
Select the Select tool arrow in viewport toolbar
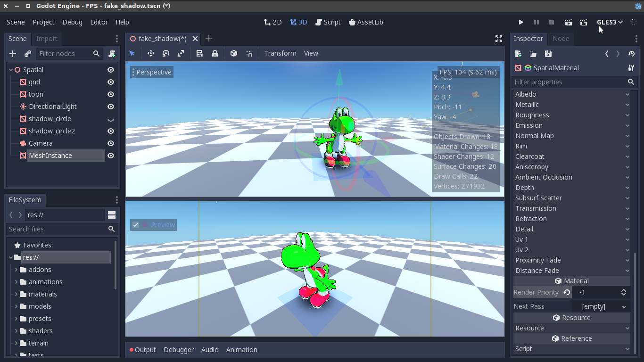point(132,53)
